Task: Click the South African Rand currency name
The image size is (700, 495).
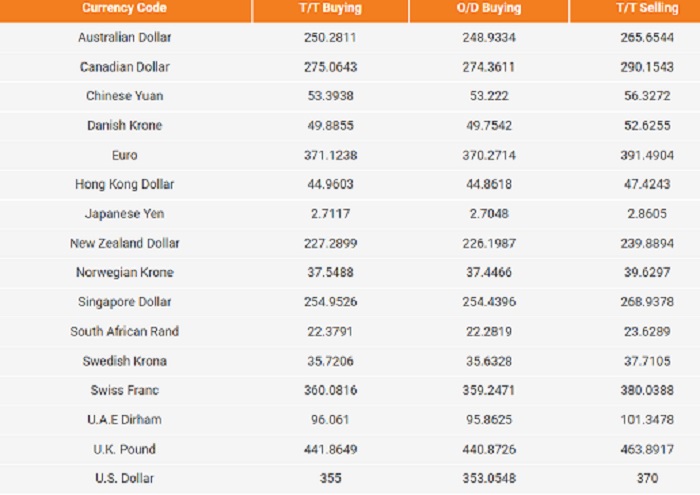Action: (125, 331)
